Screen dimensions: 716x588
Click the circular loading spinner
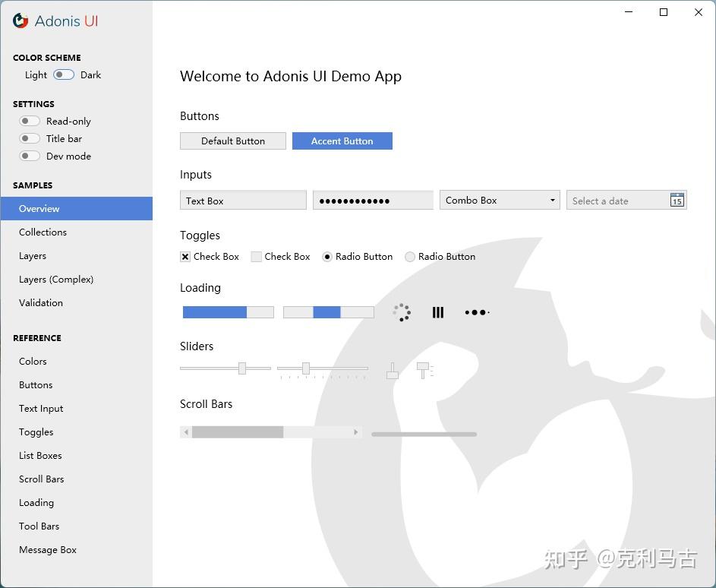point(402,313)
